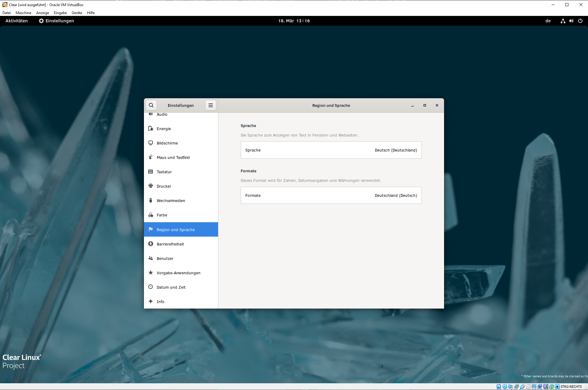Screen dimensions: 588x390
Task: Open the Maschine menu in VirtualBox
Action: [x=23, y=13]
